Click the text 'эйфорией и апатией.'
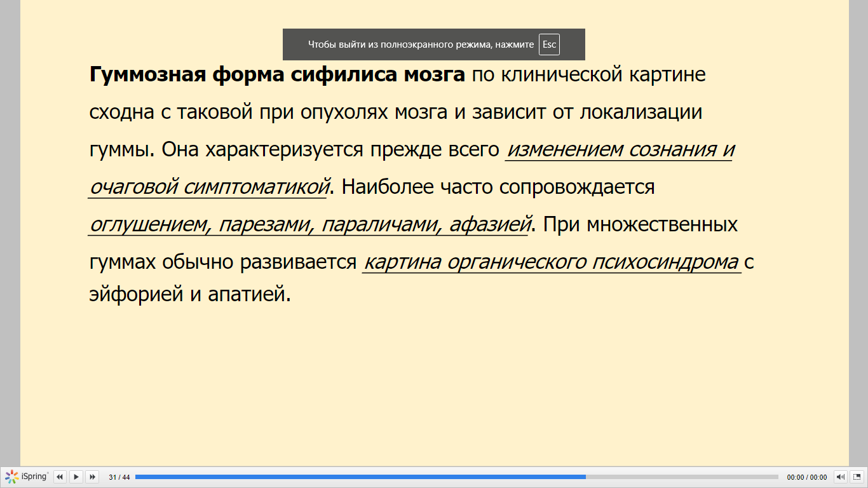Image resolution: width=868 pixels, height=488 pixels. pos(189,295)
